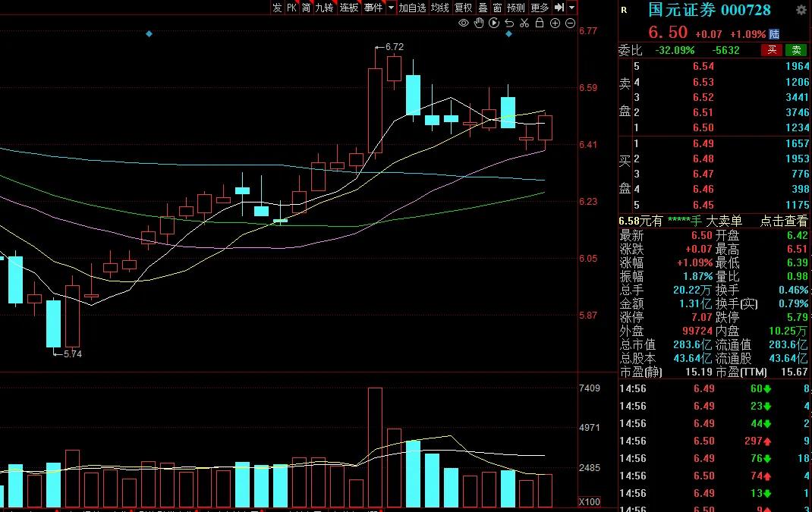Click the play replay icon

coord(494,23)
